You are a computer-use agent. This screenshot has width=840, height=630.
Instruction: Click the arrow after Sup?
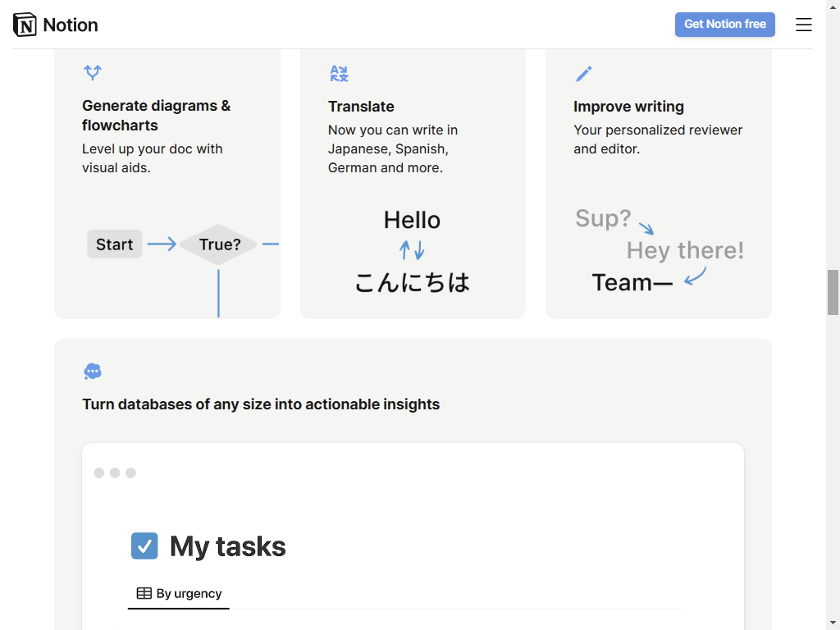pyautogui.click(x=646, y=229)
